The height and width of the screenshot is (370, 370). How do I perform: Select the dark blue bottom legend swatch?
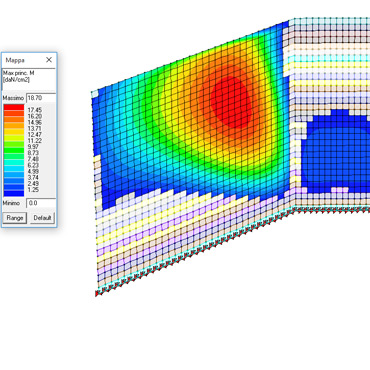pyautogui.click(x=14, y=193)
